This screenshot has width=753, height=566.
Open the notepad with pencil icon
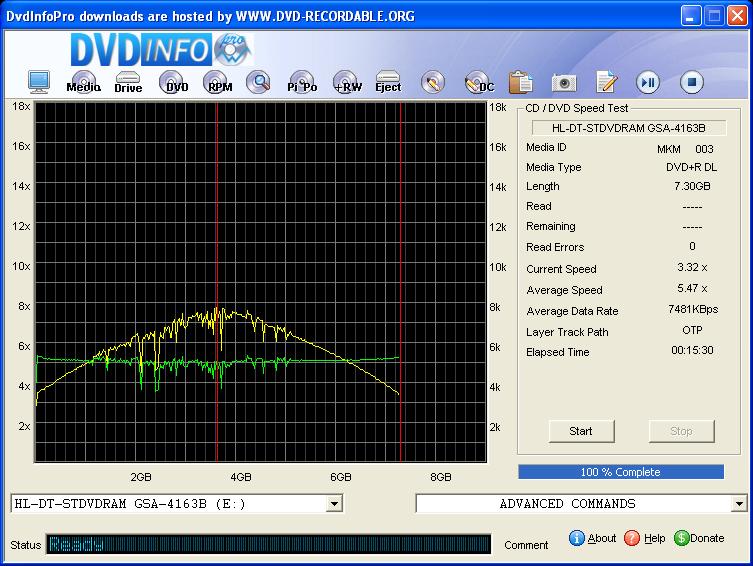(x=605, y=83)
